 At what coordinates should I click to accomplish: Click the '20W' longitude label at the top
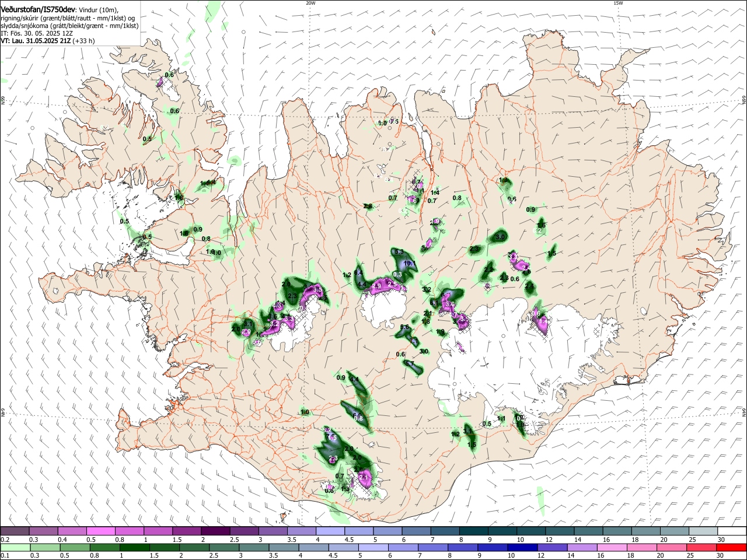(x=310, y=3)
